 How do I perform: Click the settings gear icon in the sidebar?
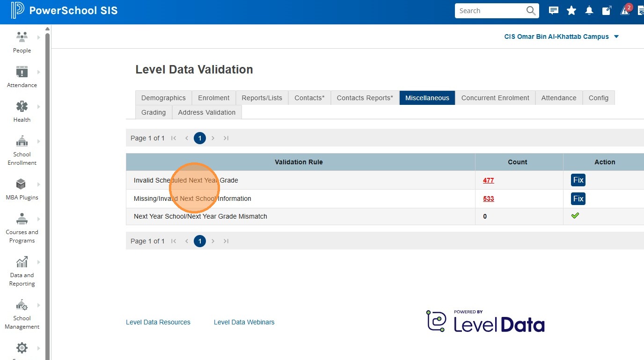(22, 348)
